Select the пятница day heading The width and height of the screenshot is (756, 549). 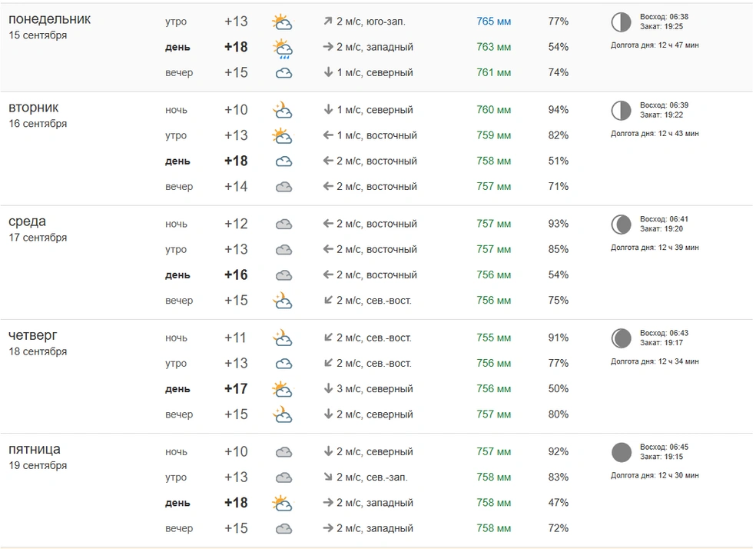[35, 450]
